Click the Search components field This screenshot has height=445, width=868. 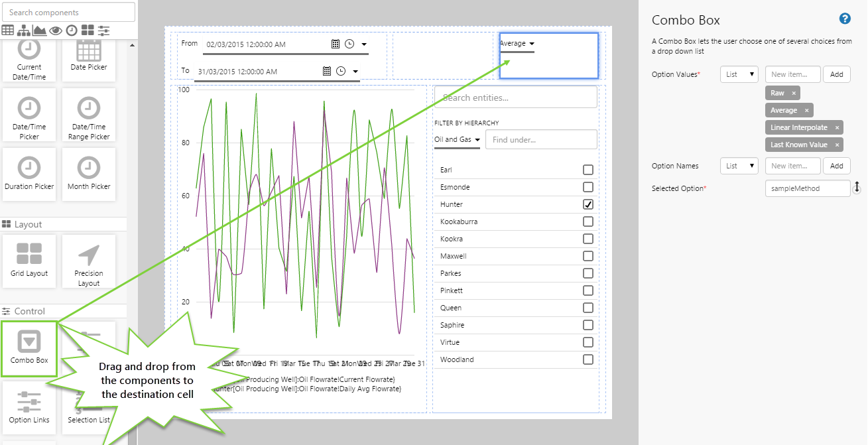coord(69,12)
